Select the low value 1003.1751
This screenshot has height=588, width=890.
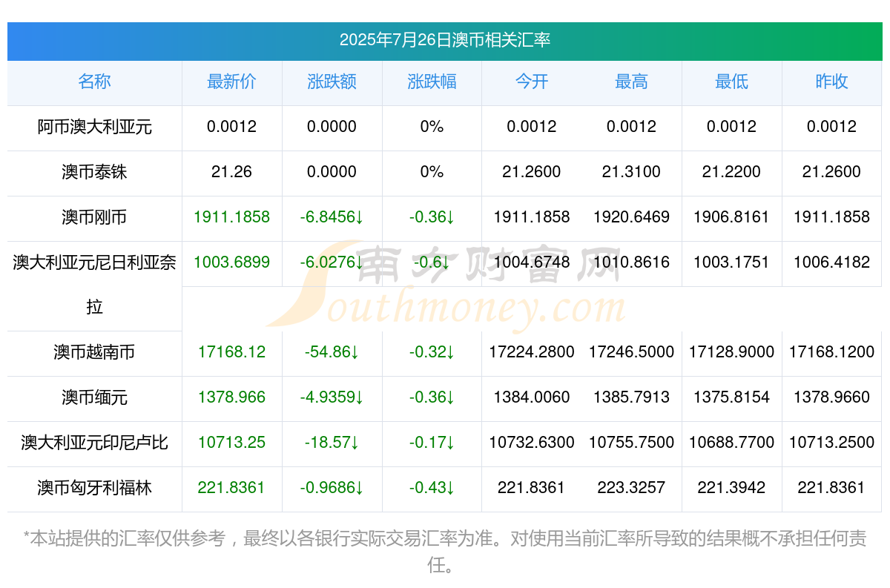click(731, 262)
